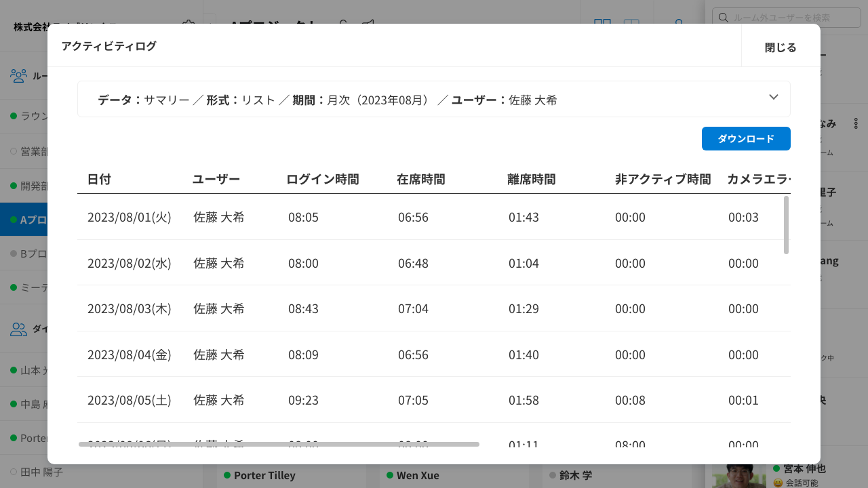Viewport: 868px width, 488px height.
Task: Click the horizontal scrollbar under the table
Action: 279,444
